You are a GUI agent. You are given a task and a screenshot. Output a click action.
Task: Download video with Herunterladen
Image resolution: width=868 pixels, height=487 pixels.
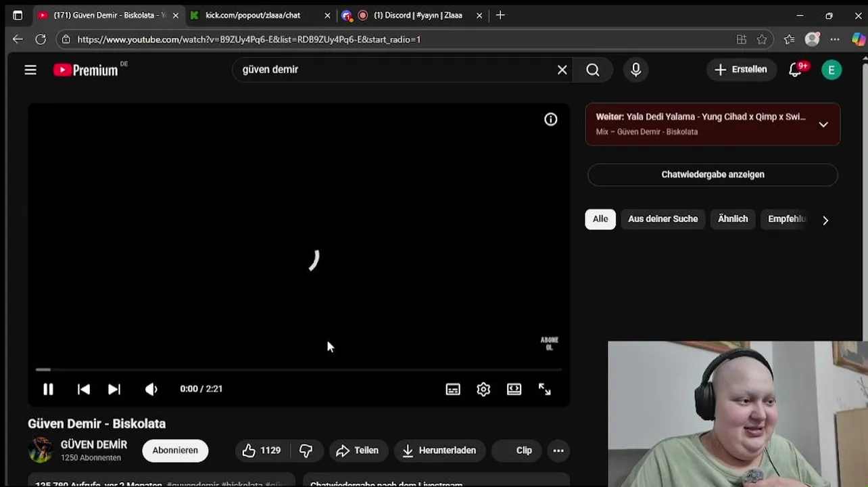pyautogui.click(x=439, y=450)
